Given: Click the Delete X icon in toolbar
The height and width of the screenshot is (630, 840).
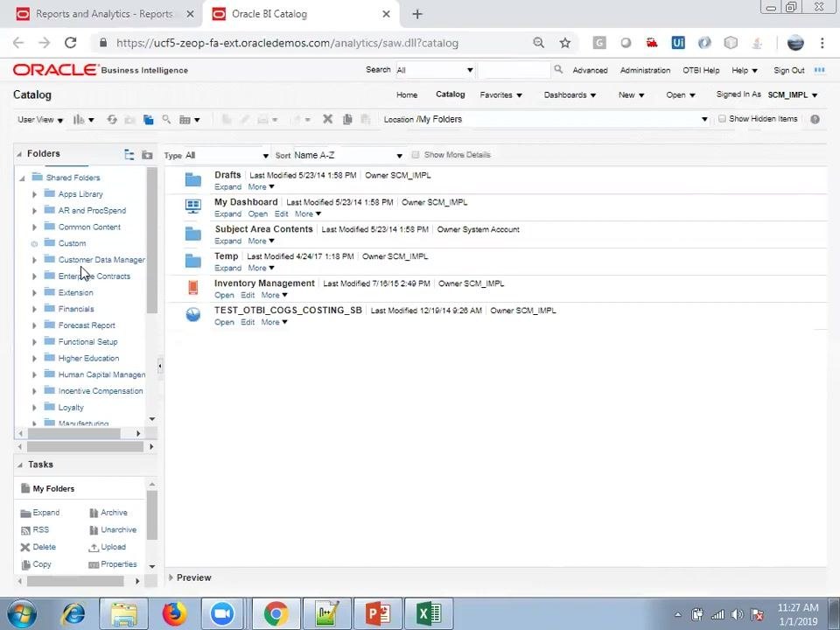Looking at the screenshot, I should pyautogui.click(x=328, y=119).
